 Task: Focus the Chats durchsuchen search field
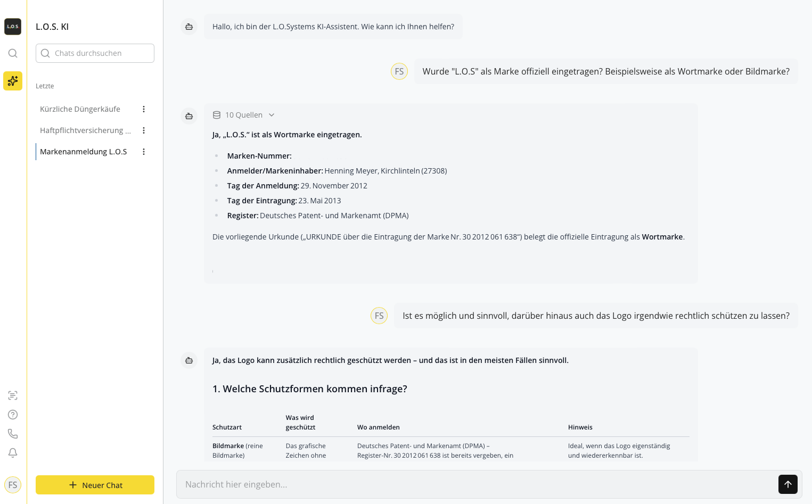[95, 53]
